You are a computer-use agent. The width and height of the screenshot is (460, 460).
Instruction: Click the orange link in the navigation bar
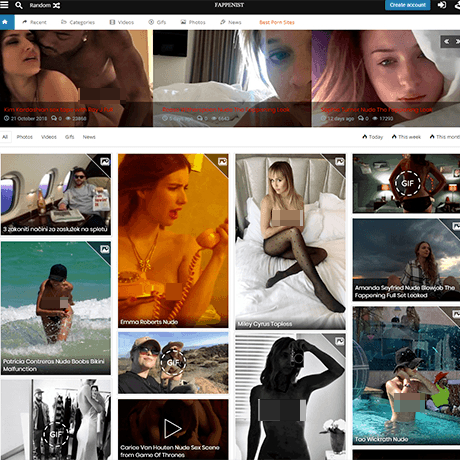277,22
